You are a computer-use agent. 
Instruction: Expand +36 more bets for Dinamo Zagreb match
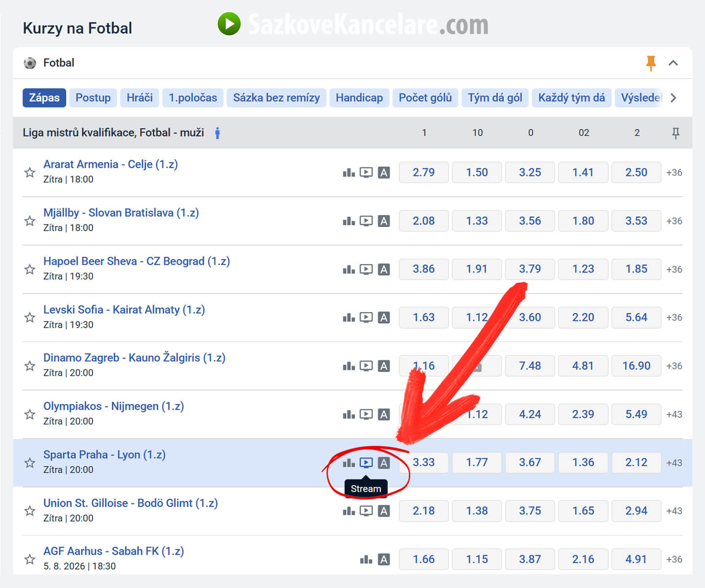click(674, 366)
